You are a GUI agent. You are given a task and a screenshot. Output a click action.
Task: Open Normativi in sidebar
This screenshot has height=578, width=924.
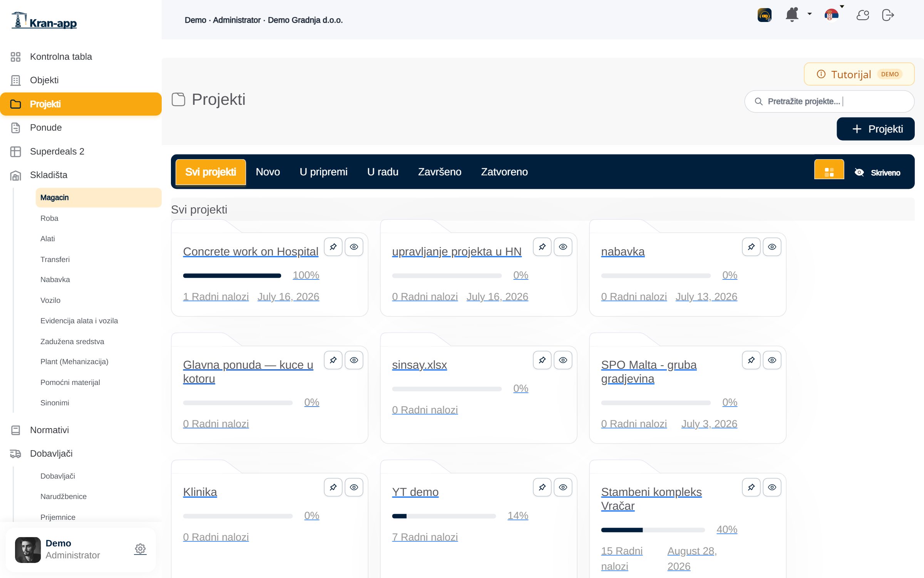(x=81, y=430)
